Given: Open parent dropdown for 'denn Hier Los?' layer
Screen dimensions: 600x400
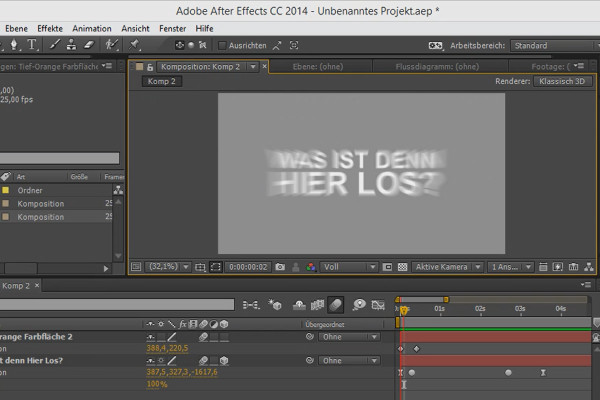Looking at the screenshot, I should (x=349, y=361).
